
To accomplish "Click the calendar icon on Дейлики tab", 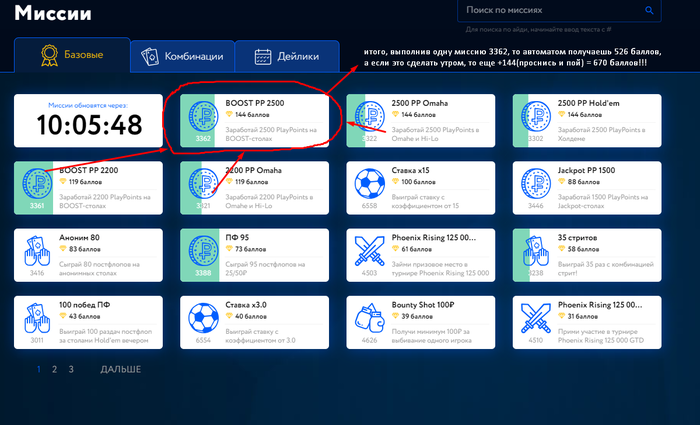I will point(263,57).
